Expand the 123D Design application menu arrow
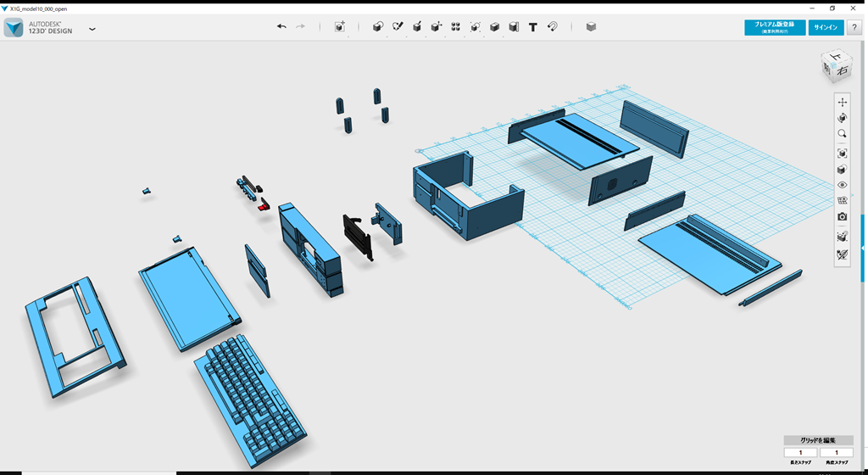868x475 pixels. [92, 29]
